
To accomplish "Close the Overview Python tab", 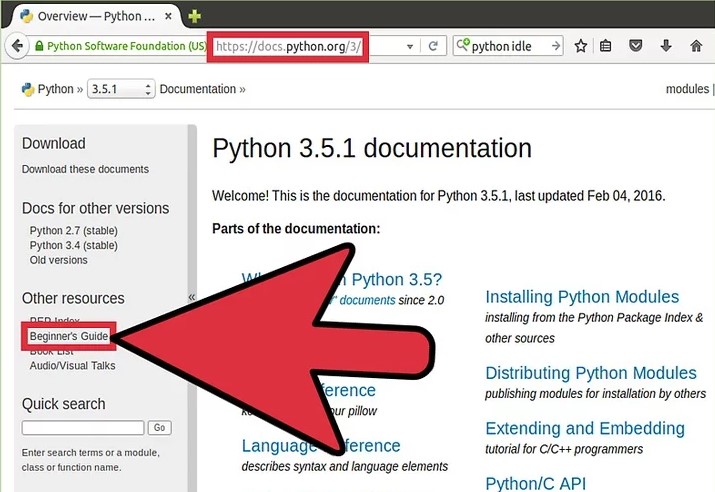I will (x=168, y=16).
